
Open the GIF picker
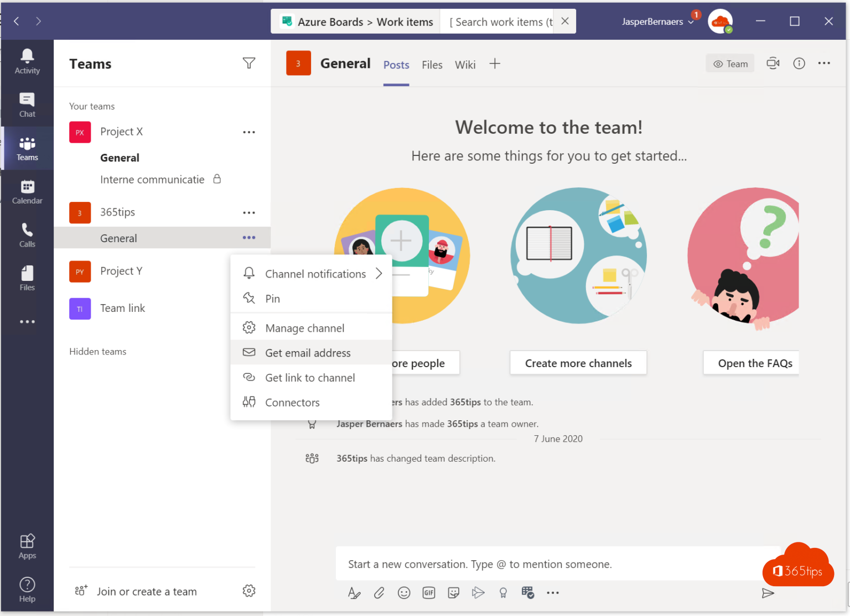(428, 592)
